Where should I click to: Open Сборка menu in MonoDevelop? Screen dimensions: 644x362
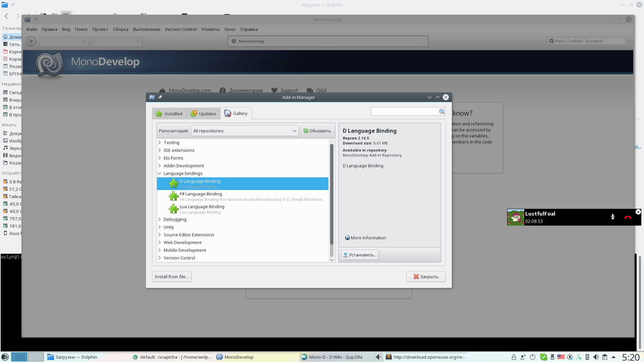click(120, 29)
